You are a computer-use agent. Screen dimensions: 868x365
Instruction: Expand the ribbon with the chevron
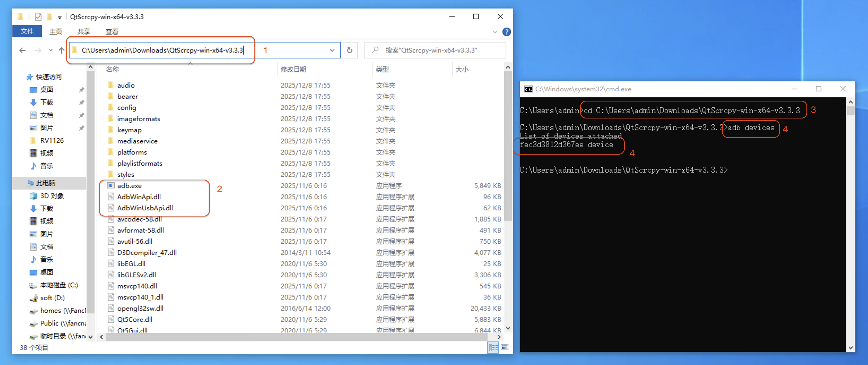[495, 32]
